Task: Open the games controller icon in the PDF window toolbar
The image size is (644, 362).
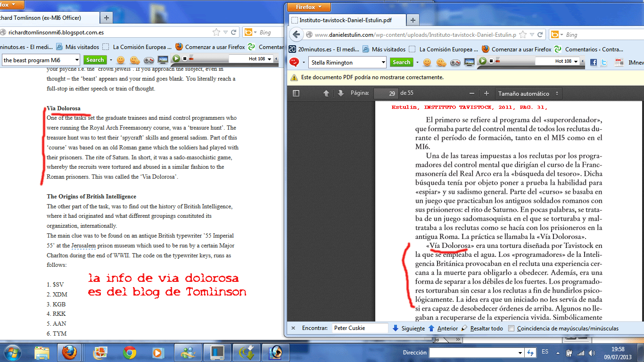Action: tap(455, 62)
